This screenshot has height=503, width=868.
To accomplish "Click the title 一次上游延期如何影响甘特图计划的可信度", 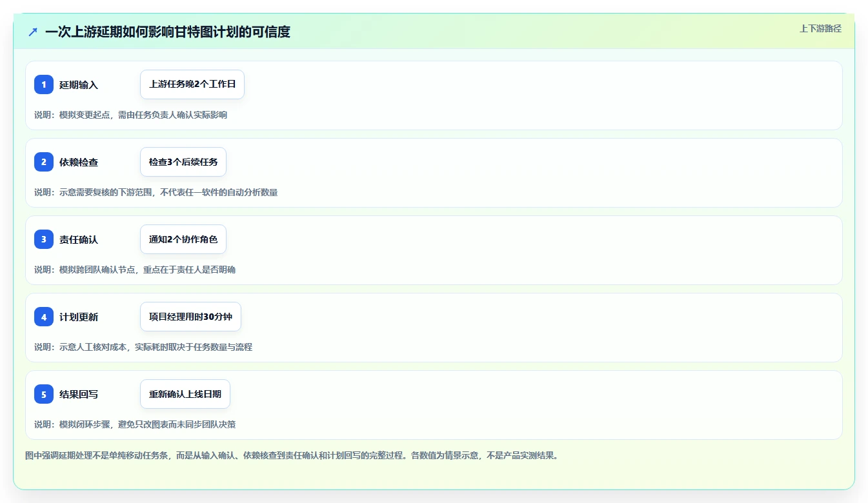I will [x=168, y=32].
